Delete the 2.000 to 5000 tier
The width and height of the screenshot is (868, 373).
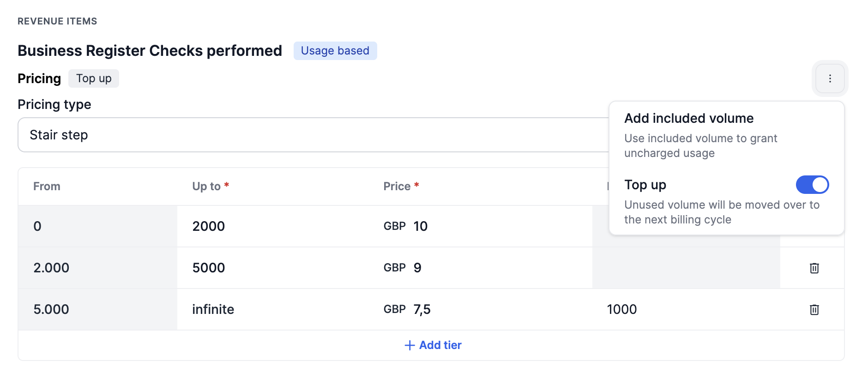[x=814, y=268]
